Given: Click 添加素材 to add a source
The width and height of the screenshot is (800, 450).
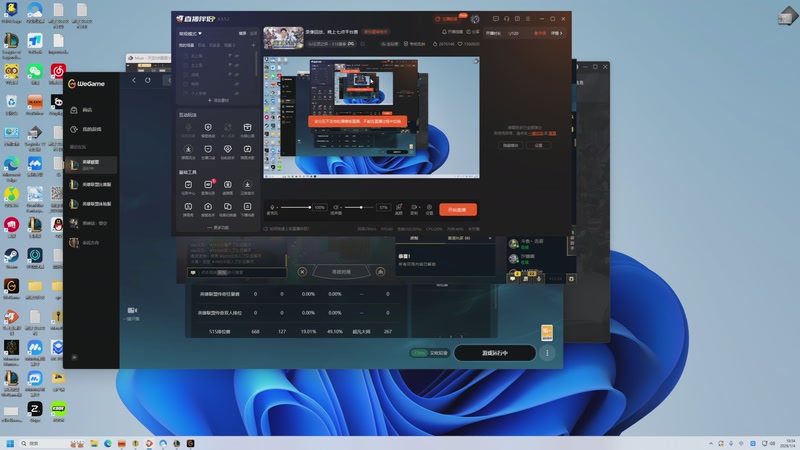Looking at the screenshot, I should [218, 100].
